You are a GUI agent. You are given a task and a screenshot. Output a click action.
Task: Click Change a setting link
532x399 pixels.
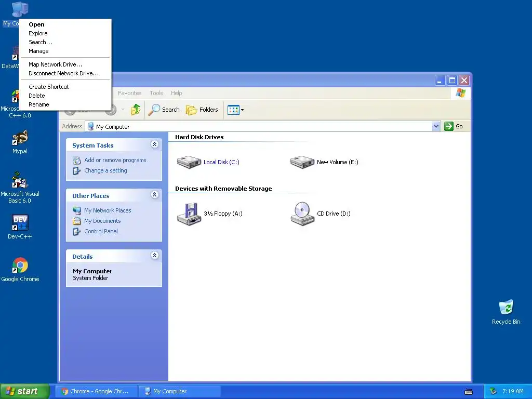click(x=105, y=170)
